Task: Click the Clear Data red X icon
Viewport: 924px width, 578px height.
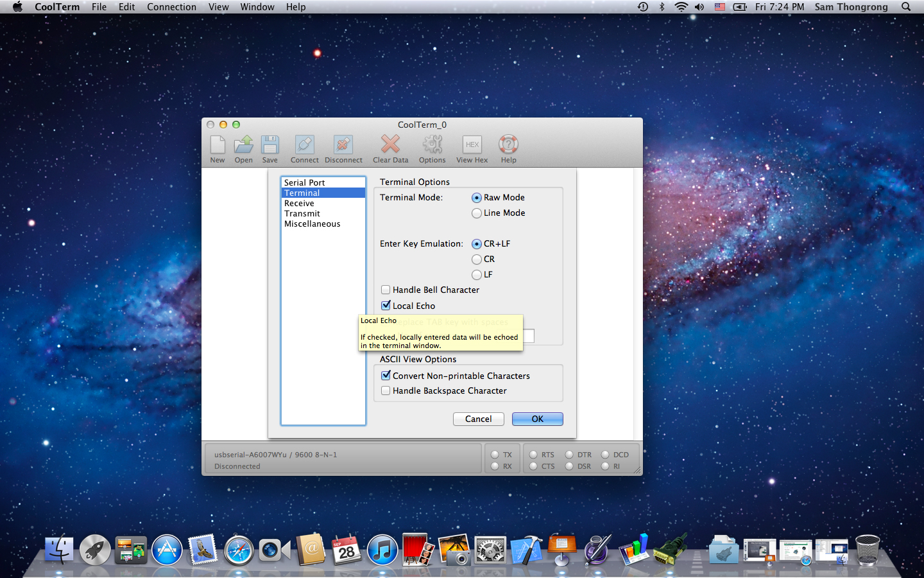Action: point(390,144)
